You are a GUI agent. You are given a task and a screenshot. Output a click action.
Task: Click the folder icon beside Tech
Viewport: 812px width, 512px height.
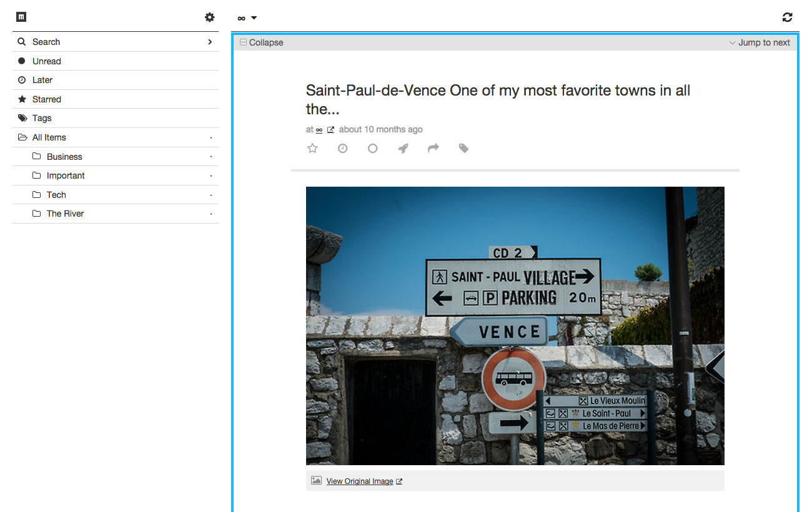pos(36,195)
